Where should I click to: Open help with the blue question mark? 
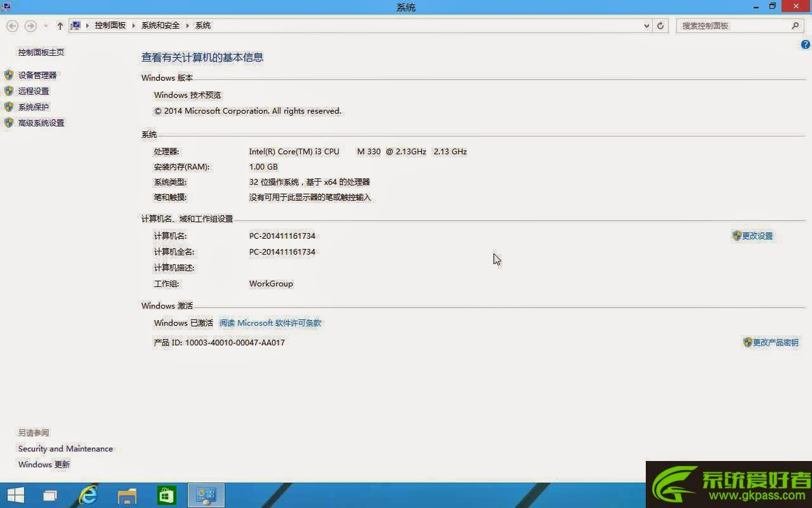pos(806,44)
